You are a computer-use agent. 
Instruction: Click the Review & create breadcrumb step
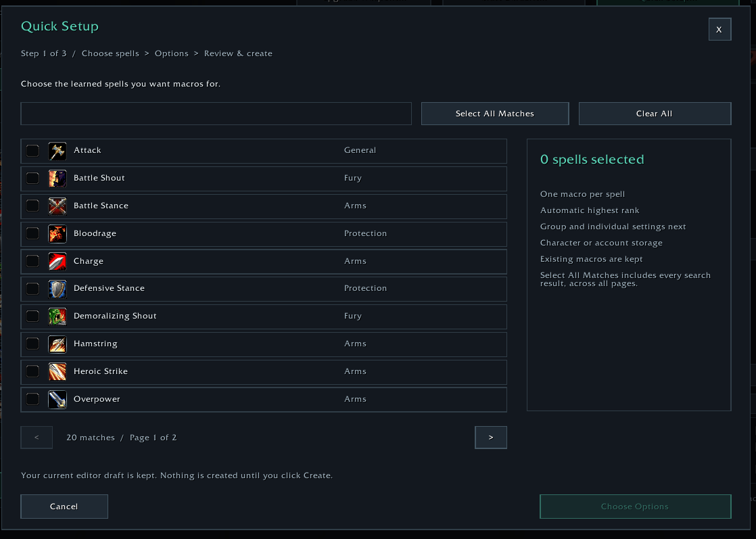[x=238, y=53]
